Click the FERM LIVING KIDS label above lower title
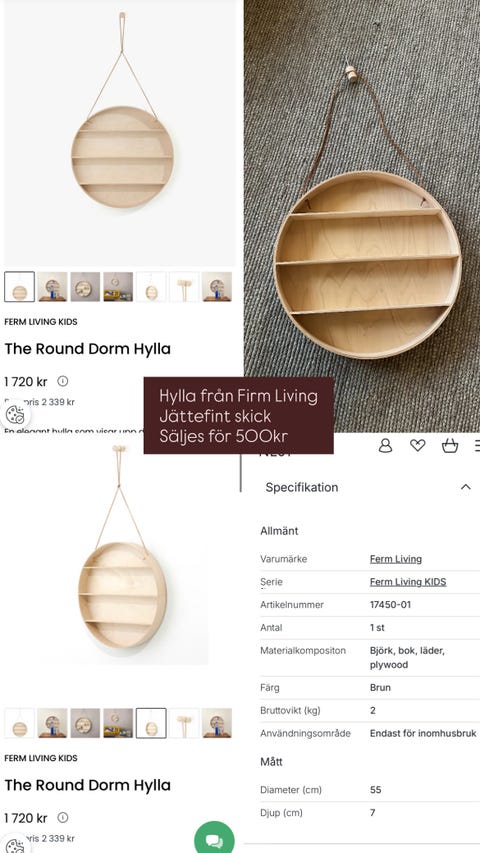Screen dimensions: 480x853 [41, 758]
